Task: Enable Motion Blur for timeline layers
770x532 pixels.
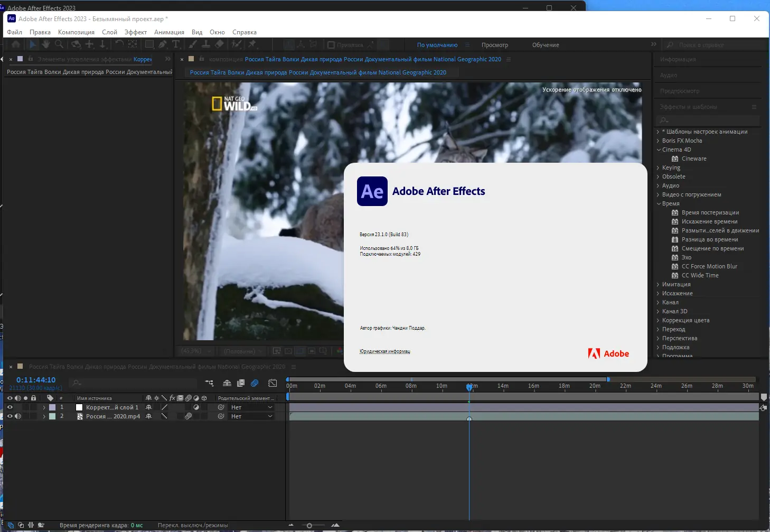Action: click(x=255, y=383)
